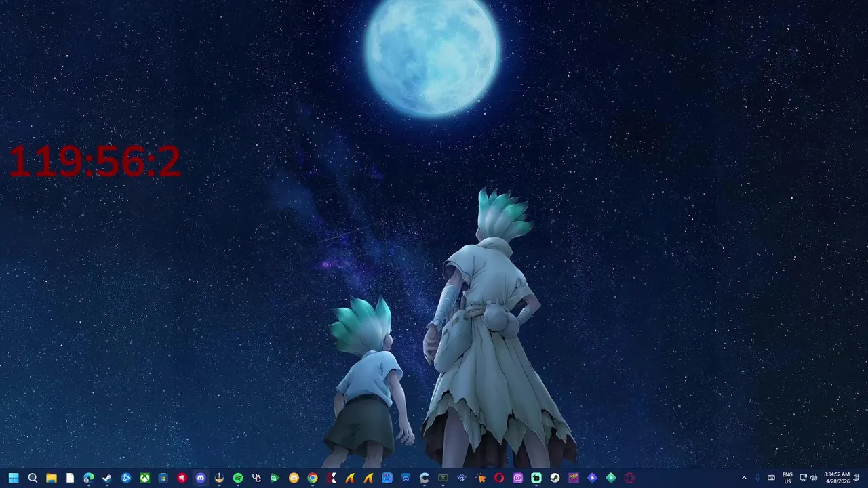Viewport: 868px width, 488px height.
Task: Launch the Xbox app
Action: [144, 478]
